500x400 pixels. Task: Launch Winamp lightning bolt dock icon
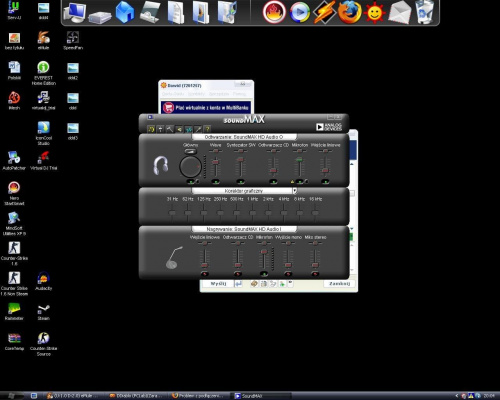click(x=324, y=12)
